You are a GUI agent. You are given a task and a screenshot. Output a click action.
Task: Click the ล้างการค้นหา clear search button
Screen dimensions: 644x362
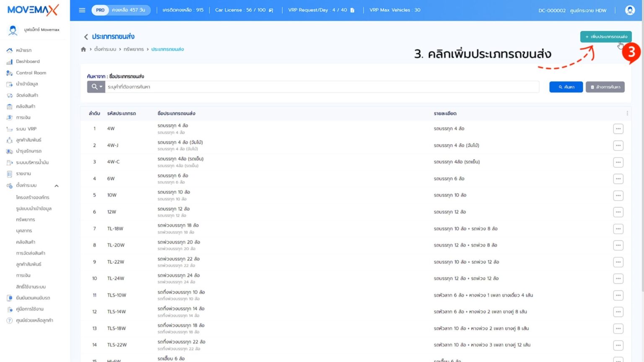tap(605, 87)
